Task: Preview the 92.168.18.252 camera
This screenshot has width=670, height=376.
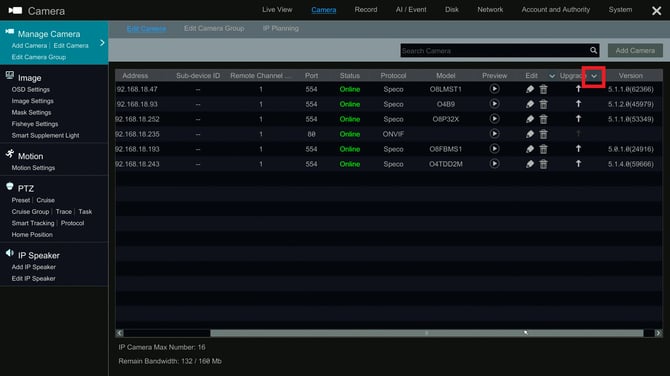Action: [494, 119]
